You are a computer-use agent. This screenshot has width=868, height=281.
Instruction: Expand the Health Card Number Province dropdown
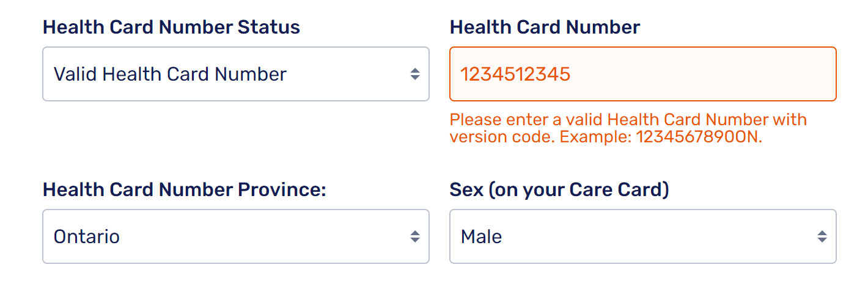[x=235, y=236]
